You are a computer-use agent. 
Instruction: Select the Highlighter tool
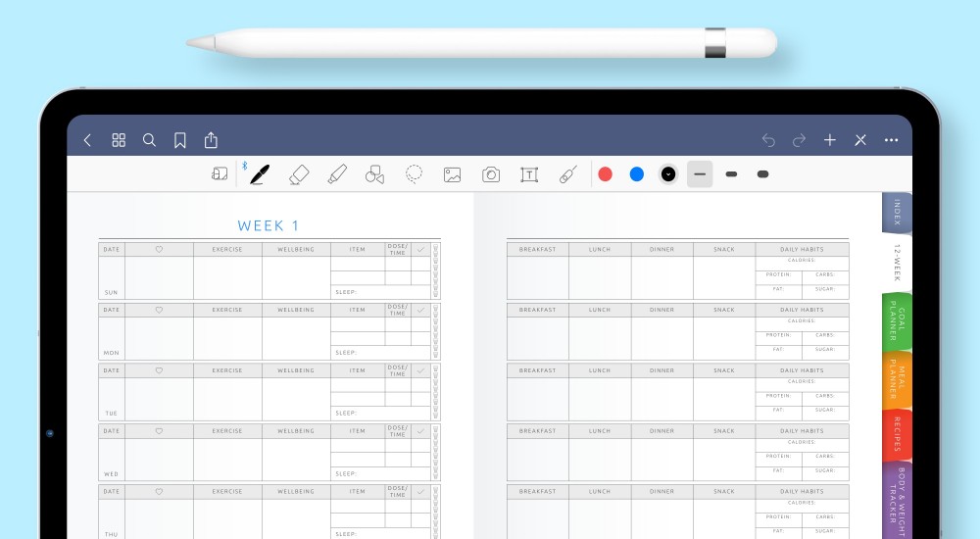click(337, 174)
